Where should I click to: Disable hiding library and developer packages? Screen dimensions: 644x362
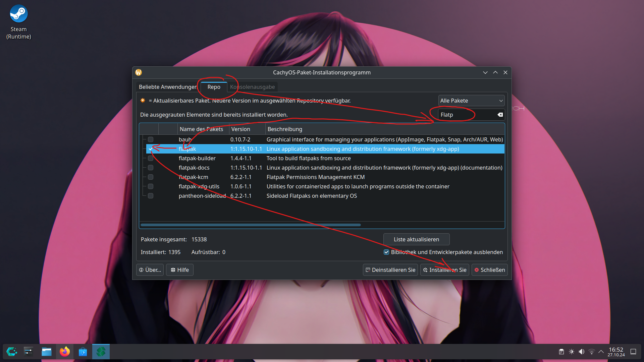coord(386,252)
